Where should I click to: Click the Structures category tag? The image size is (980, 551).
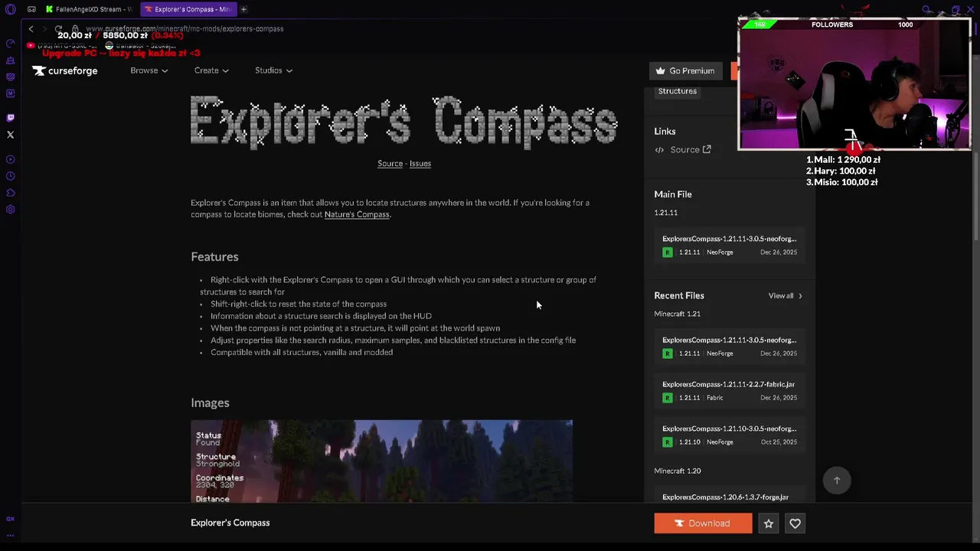678,91
